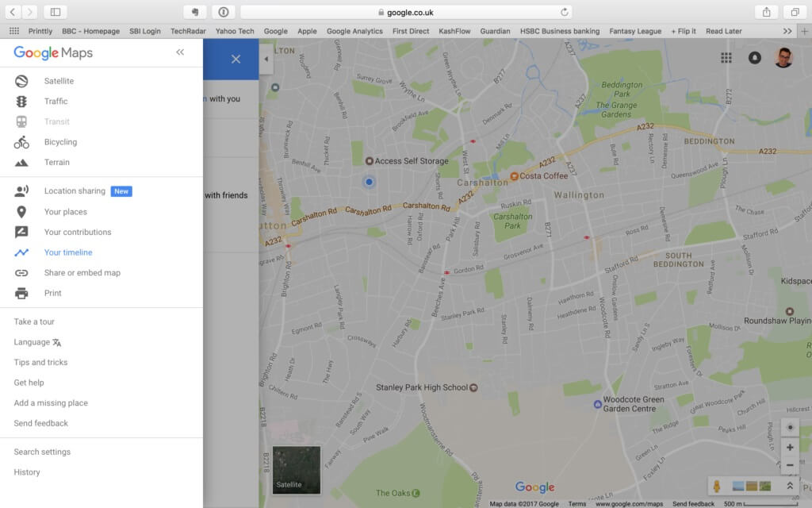
Task: Click the Print printer icon
Action: point(21,294)
